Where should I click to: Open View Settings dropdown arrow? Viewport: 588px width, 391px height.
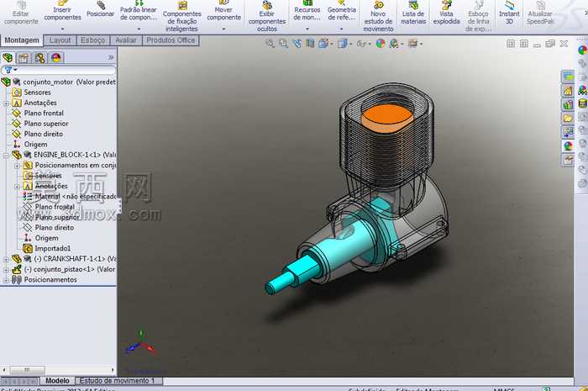(x=422, y=45)
